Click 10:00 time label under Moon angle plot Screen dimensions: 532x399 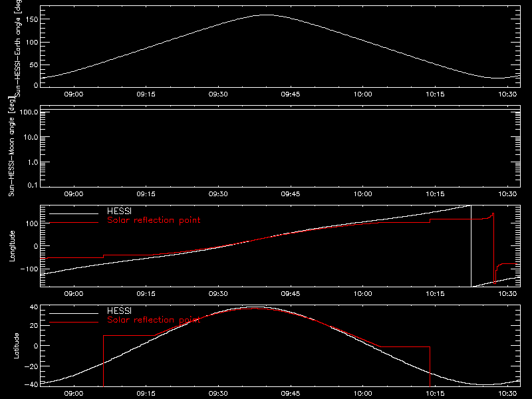362,194
